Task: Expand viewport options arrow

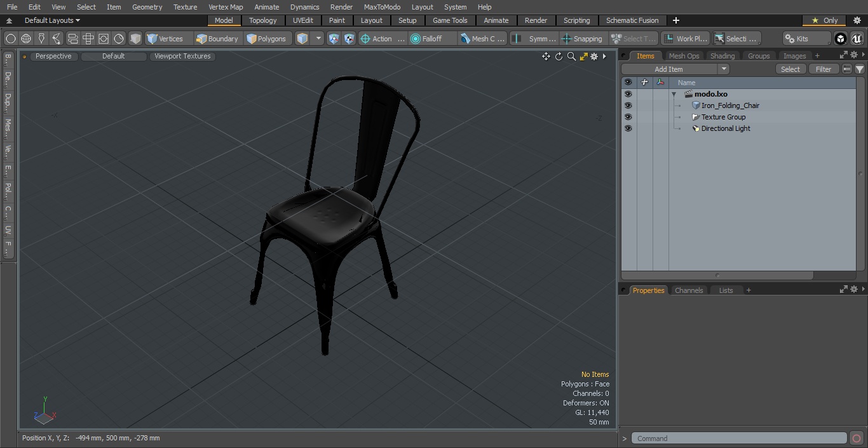Action: (x=604, y=57)
